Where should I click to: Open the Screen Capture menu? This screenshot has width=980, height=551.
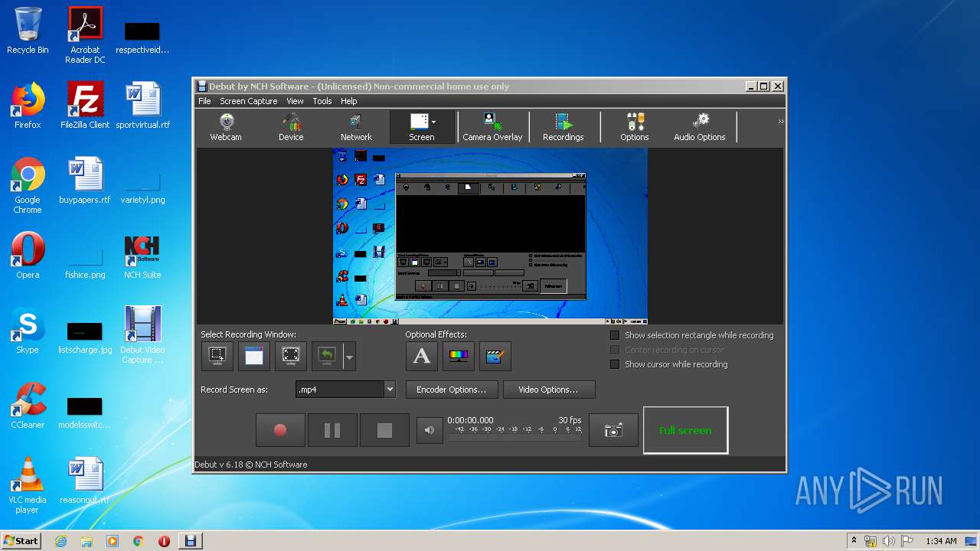[x=249, y=101]
